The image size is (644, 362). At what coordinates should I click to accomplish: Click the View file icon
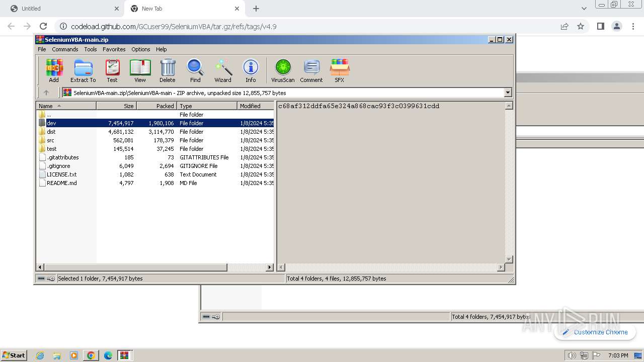[x=140, y=71]
